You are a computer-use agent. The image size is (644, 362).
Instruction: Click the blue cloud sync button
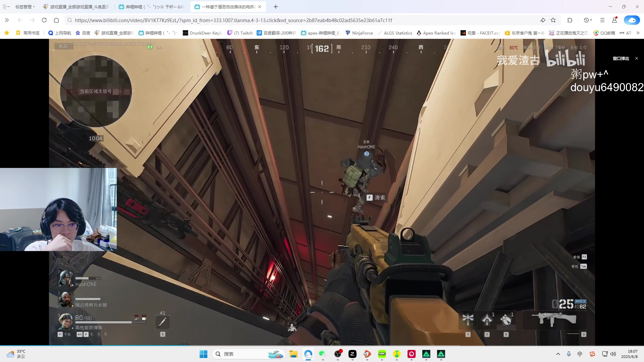tap(632, 20)
